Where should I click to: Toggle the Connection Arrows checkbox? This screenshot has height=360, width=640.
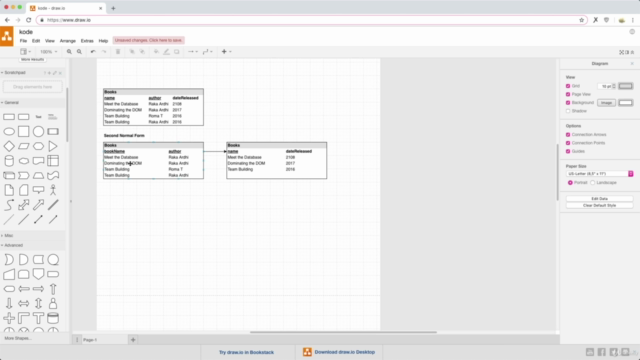568,135
